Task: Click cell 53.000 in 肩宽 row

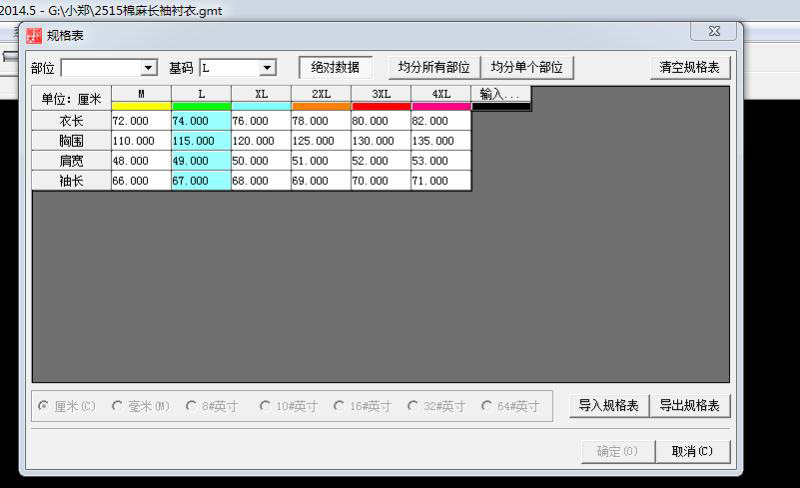Action: (x=441, y=161)
